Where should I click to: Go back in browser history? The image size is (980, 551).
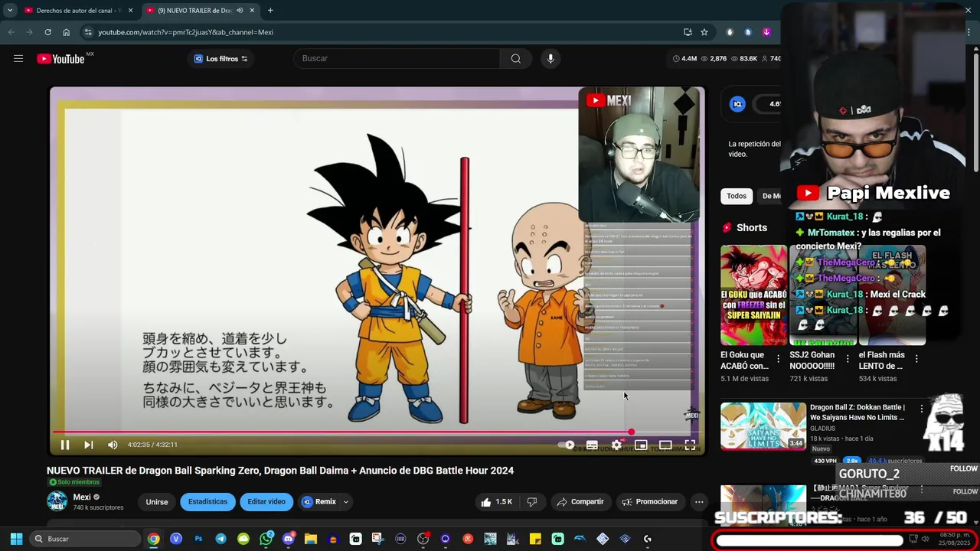click(11, 32)
